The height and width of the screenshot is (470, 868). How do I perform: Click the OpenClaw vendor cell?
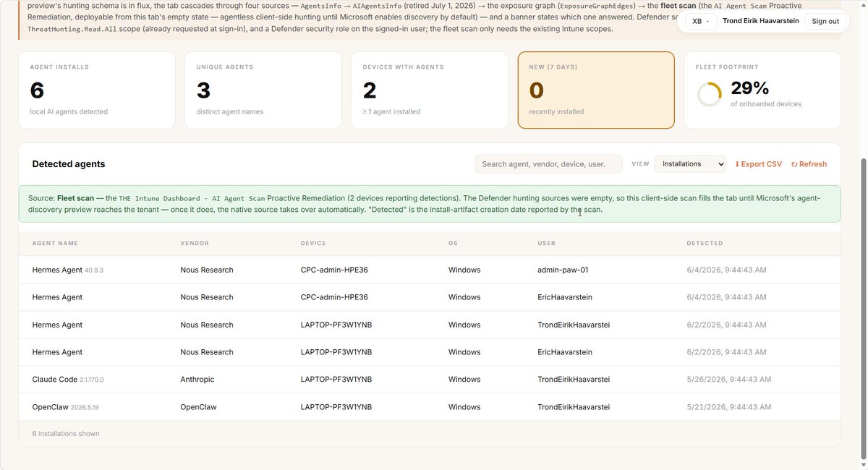(x=198, y=406)
